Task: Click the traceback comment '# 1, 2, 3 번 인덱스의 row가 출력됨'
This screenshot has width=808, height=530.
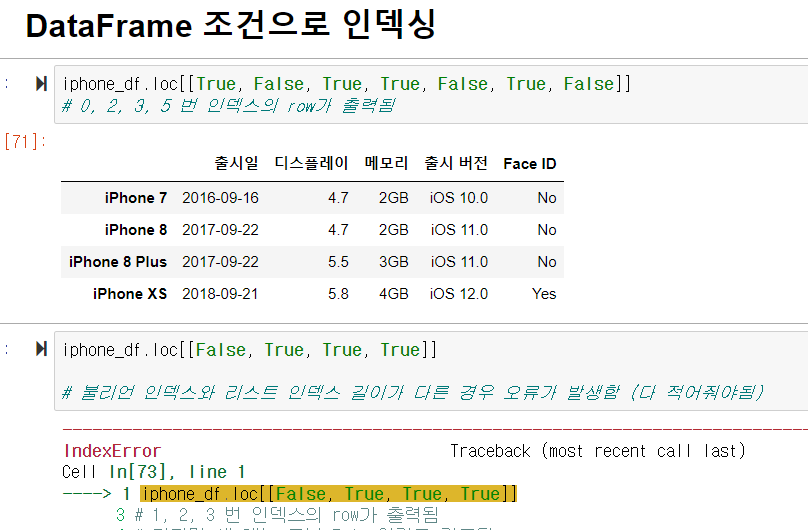Action: coord(286,515)
